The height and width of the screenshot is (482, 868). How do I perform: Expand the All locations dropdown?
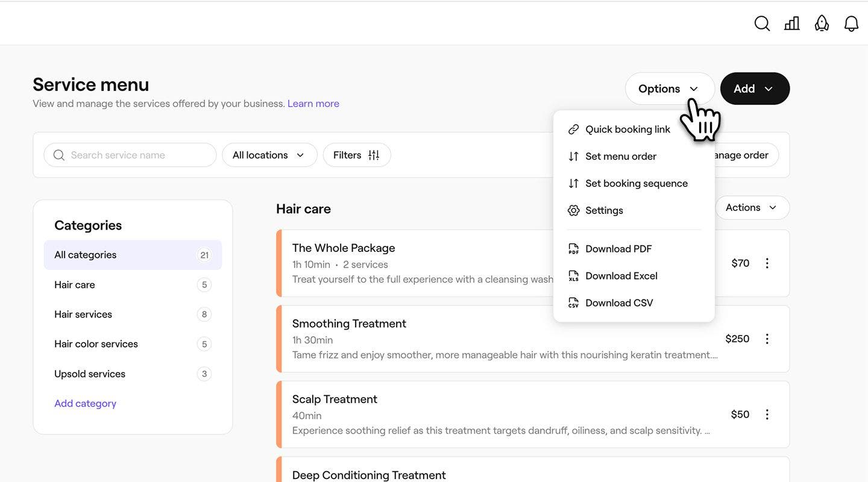[269, 154]
